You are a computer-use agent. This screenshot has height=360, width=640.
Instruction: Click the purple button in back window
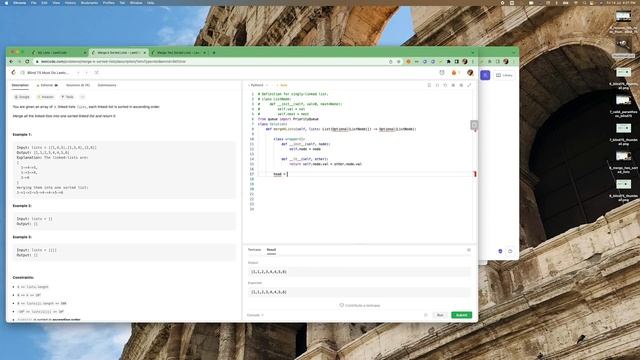tap(485, 76)
